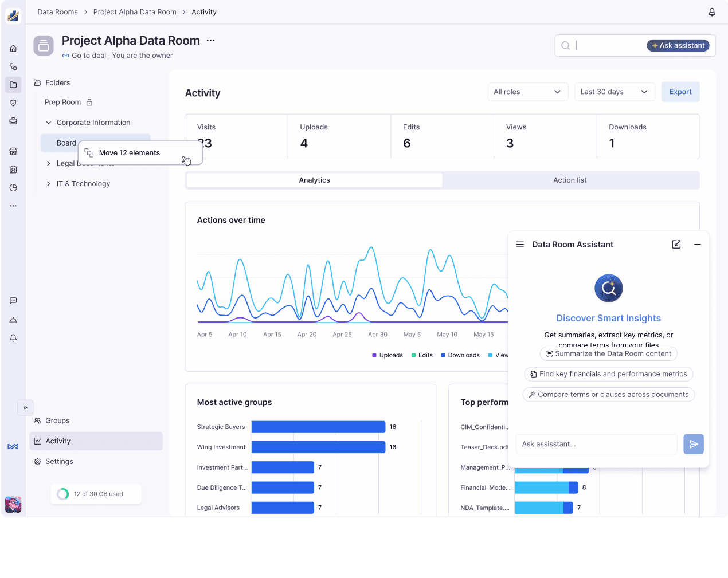Open the pie chart reports icon

pyautogui.click(x=13, y=188)
